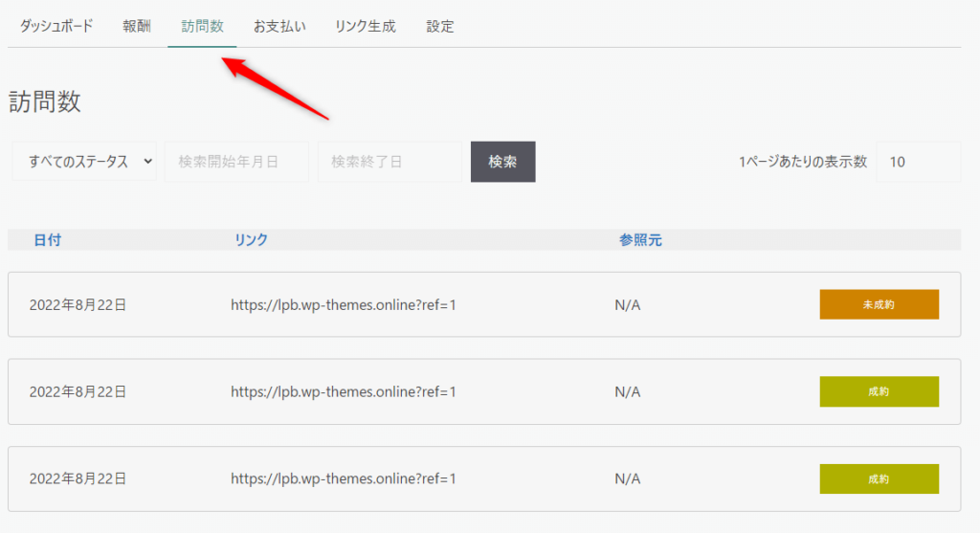
Task: Expand the すべてのステータス dropdown
Action: point(84,162)
